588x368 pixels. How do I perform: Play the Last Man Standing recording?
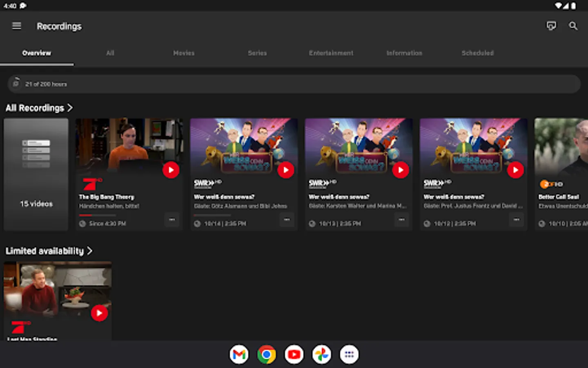(x=99, y=313)
